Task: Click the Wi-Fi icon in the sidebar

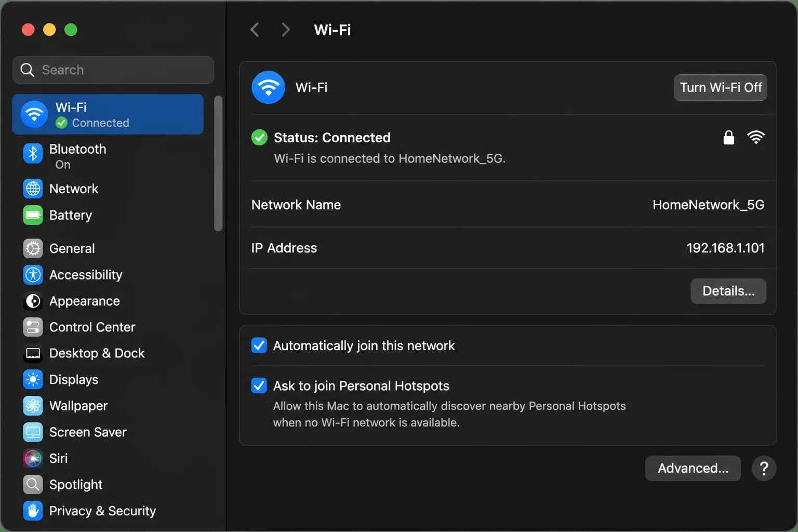Action: click(34, 114)
